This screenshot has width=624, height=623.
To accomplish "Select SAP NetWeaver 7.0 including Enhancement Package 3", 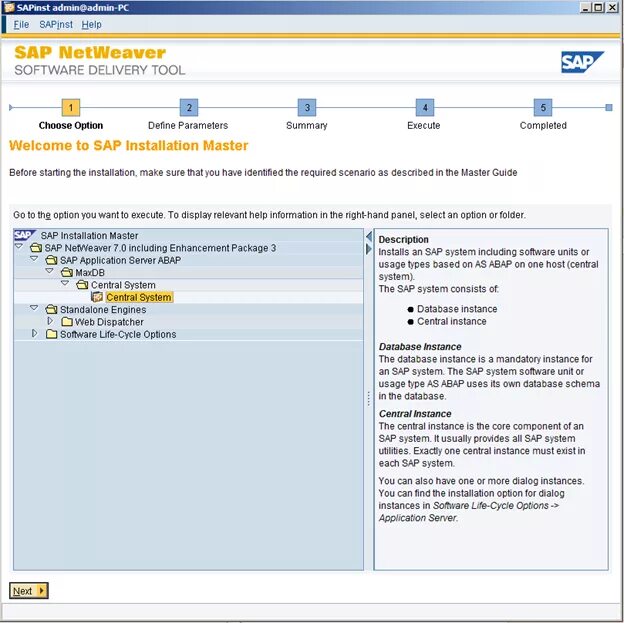I will (x=160, y=248).
